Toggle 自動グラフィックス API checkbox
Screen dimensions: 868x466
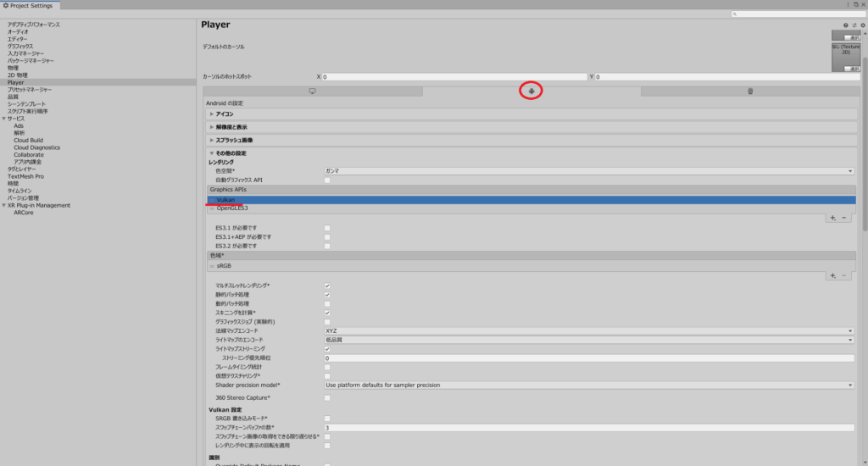[327, 180]
